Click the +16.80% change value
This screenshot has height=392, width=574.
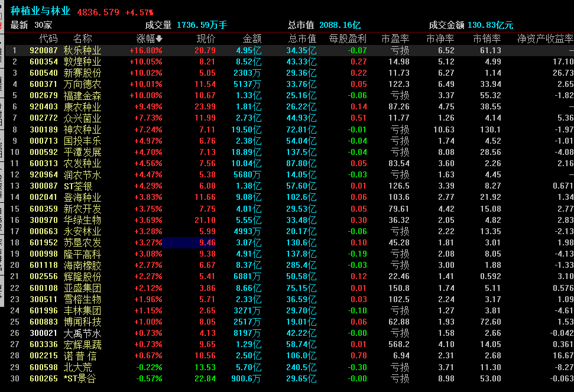pos(145,50)
